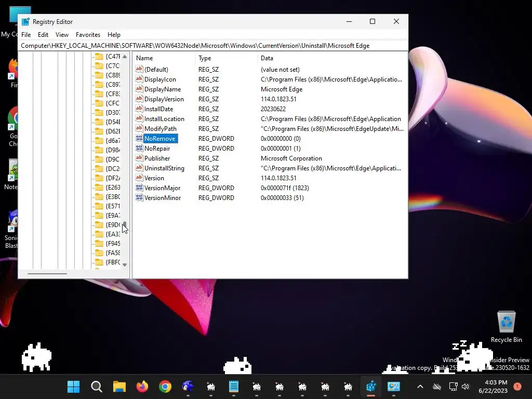The width and height of the screenshot is (532, 399).
Task: Click the UninstallString value icon
Action: (139, 168)
